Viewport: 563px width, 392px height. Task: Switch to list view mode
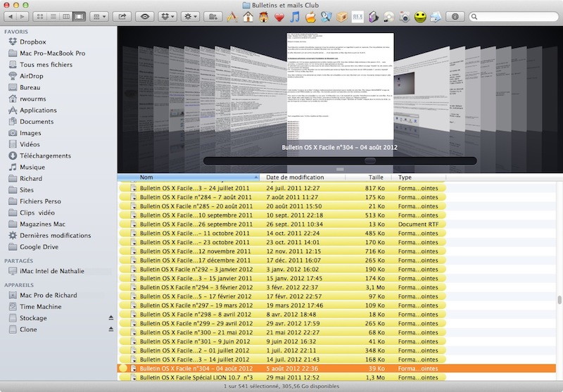pos(53,16)
